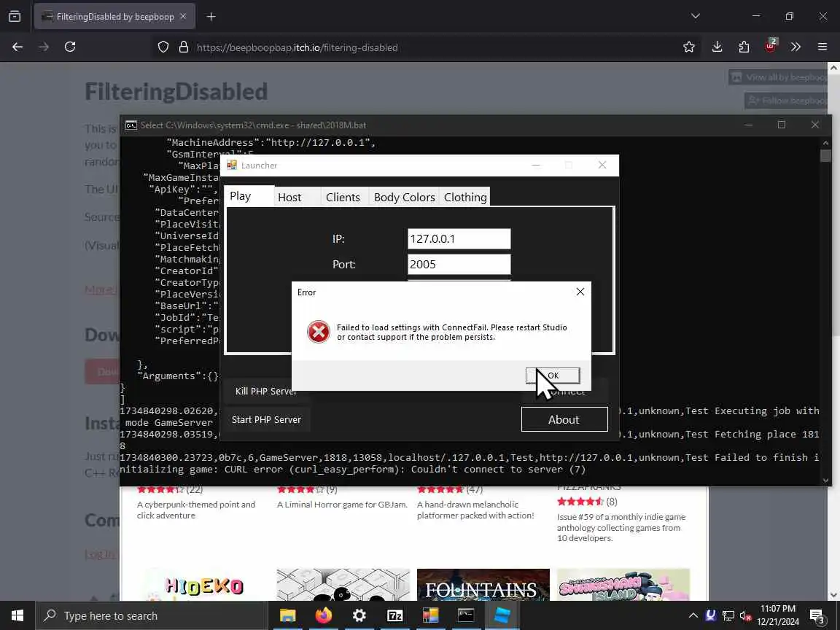Close the Error dialog with the X
Viewport: 840px width, 630px height.
point(580,292)
